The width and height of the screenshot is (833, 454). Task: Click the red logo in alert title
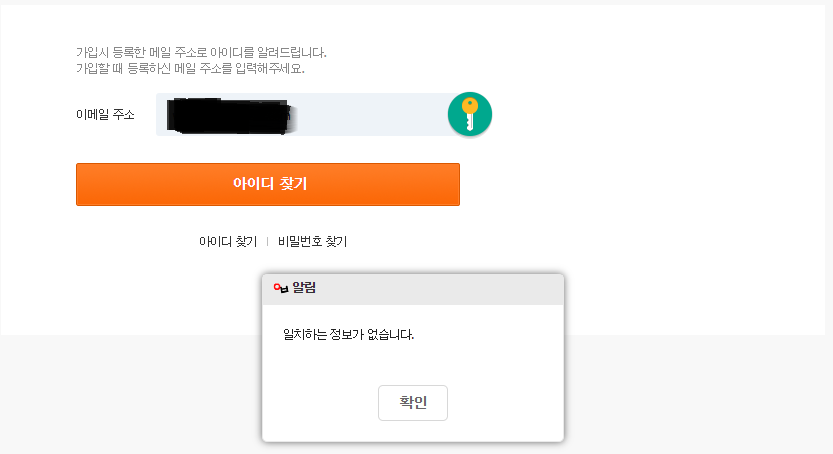click(x=280, y=289)
